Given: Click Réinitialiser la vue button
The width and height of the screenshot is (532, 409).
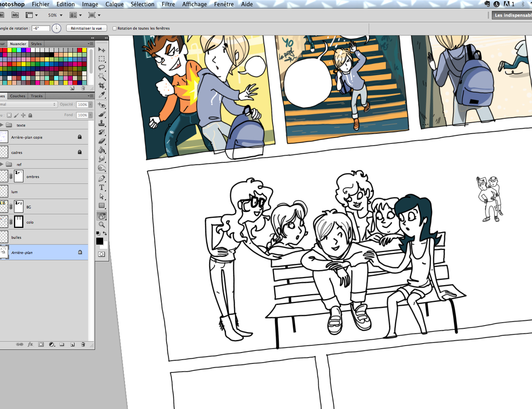Looking at the screenshot, I should click(86, 28).
